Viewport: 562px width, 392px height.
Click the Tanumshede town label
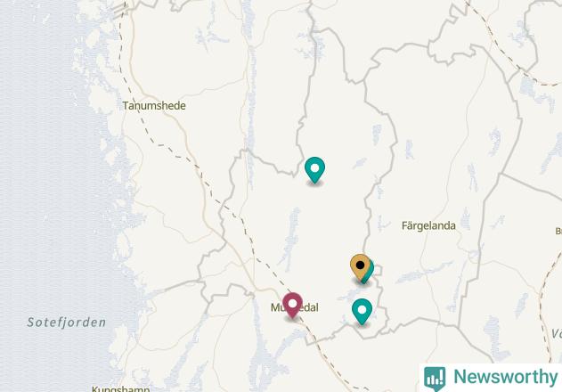coord(154,106)
